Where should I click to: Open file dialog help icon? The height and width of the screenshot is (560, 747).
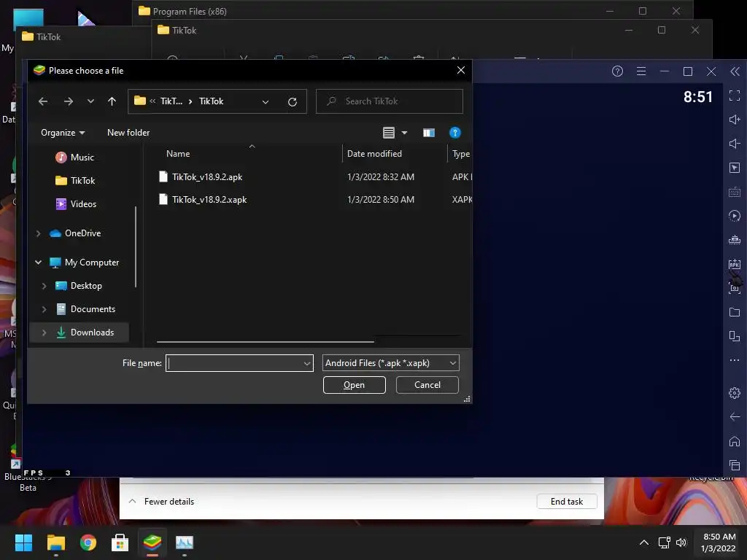click(455, 133)
